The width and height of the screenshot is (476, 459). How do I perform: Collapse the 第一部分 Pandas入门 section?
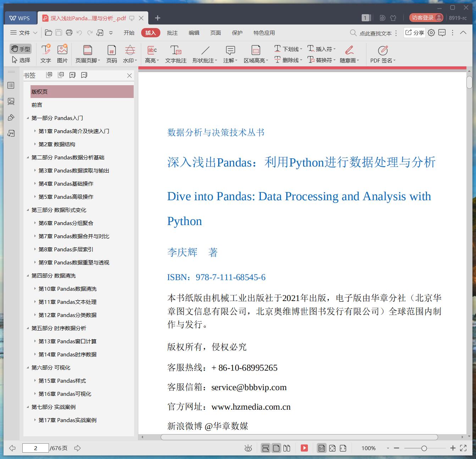[x=28, y=118]
